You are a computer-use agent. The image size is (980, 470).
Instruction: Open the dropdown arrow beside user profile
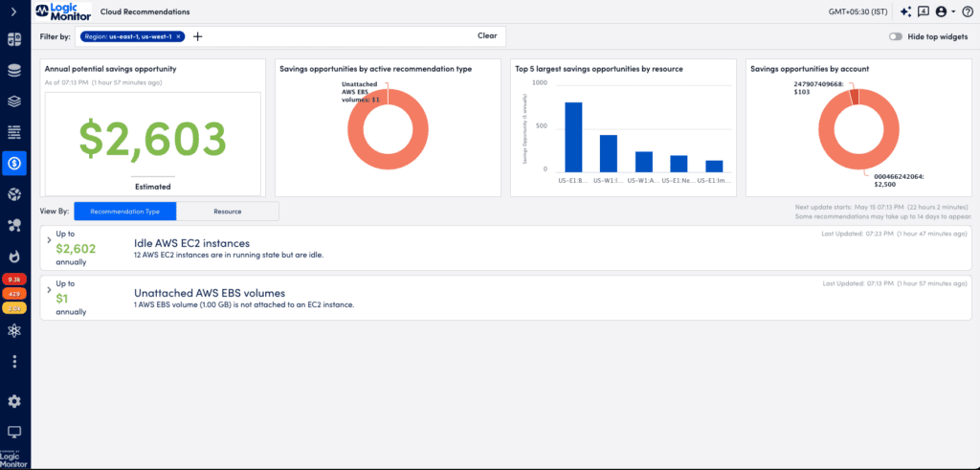click(x=953, y=11)
